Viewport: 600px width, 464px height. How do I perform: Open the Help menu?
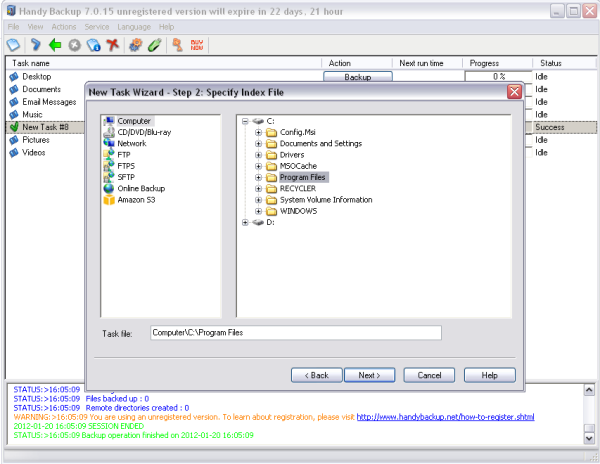coord(166,27)
